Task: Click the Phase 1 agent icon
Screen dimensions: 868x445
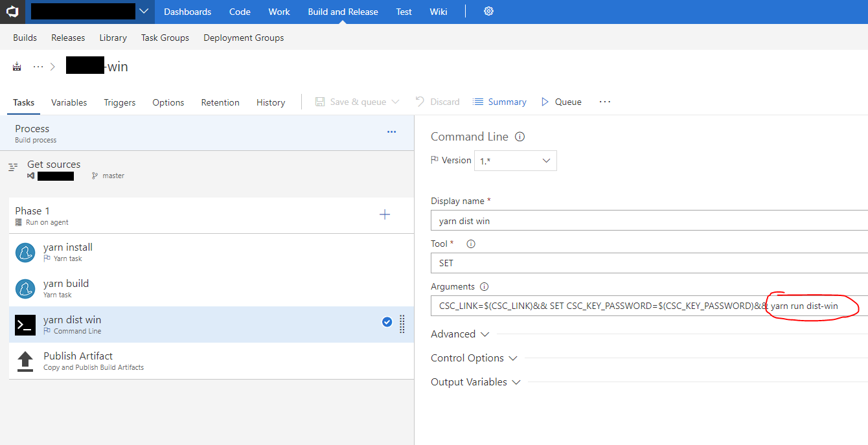Action: tap(19, 222)
